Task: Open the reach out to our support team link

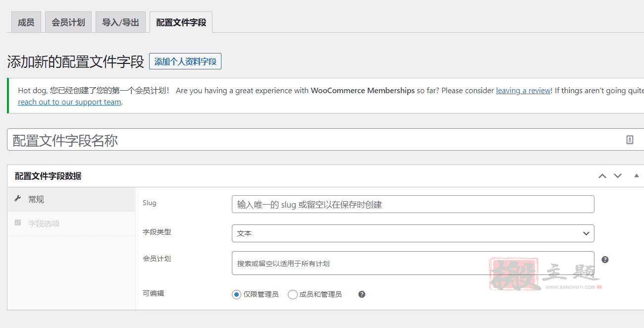Action: pos(69,102)
